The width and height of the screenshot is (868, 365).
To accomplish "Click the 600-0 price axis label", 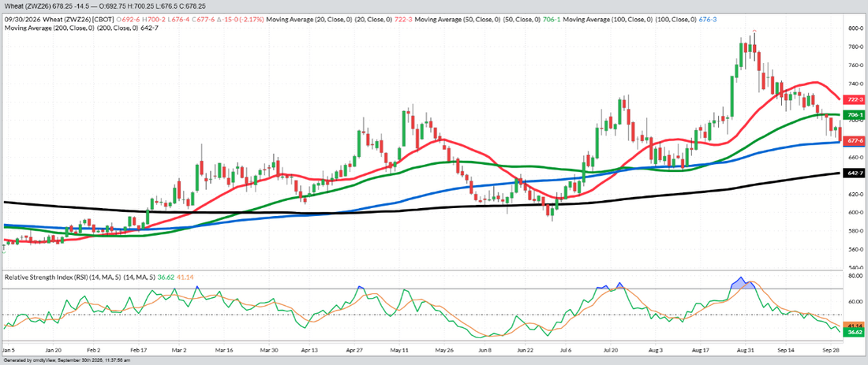I will pyautogui.click(x=856, y=212).
